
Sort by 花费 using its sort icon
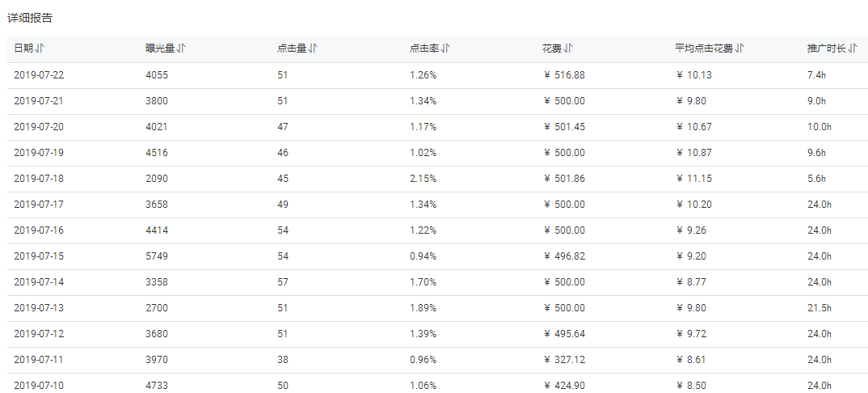point(568,49)
